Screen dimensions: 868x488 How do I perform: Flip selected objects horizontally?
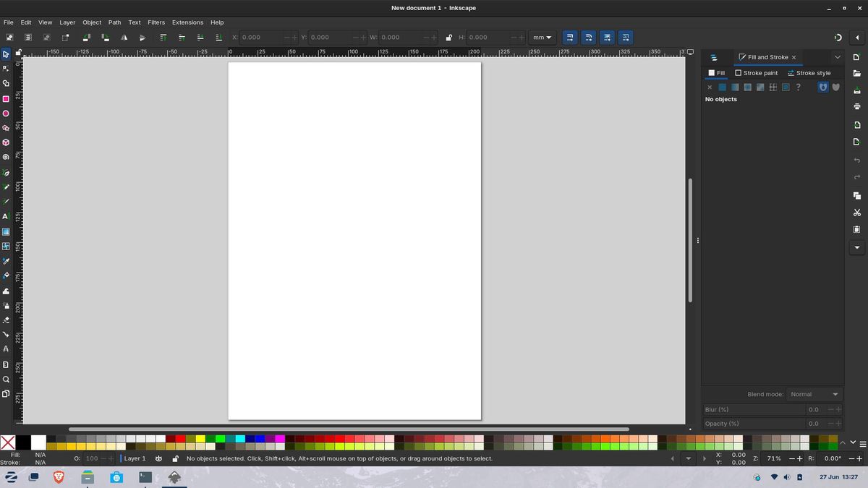click(x=124, y=38)
